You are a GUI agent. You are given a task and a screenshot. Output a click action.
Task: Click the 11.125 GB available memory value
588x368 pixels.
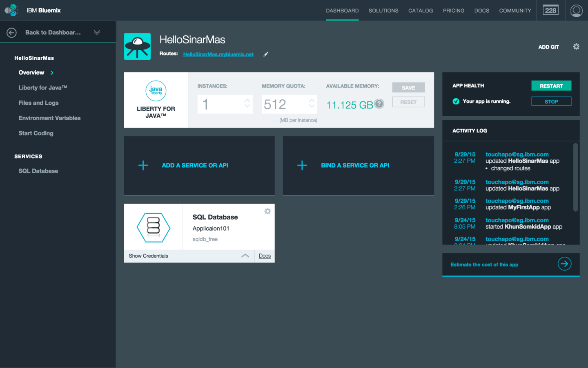coord(350,105)
